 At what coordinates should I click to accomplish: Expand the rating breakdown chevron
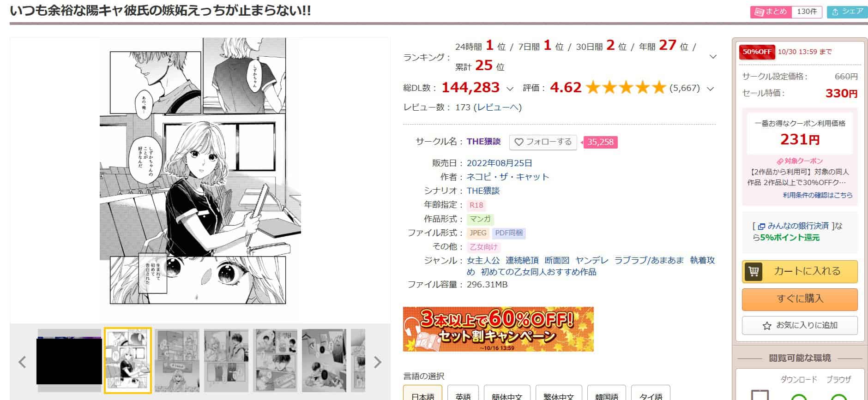(711, 88)
